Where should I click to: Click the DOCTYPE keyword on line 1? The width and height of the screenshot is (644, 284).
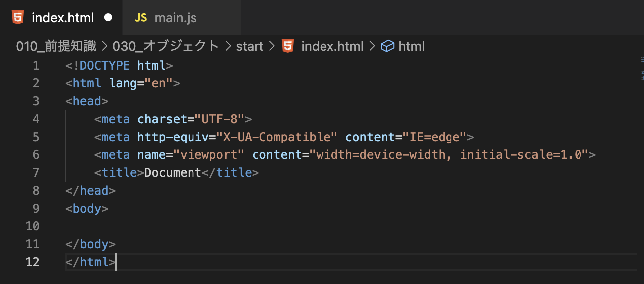105,66
